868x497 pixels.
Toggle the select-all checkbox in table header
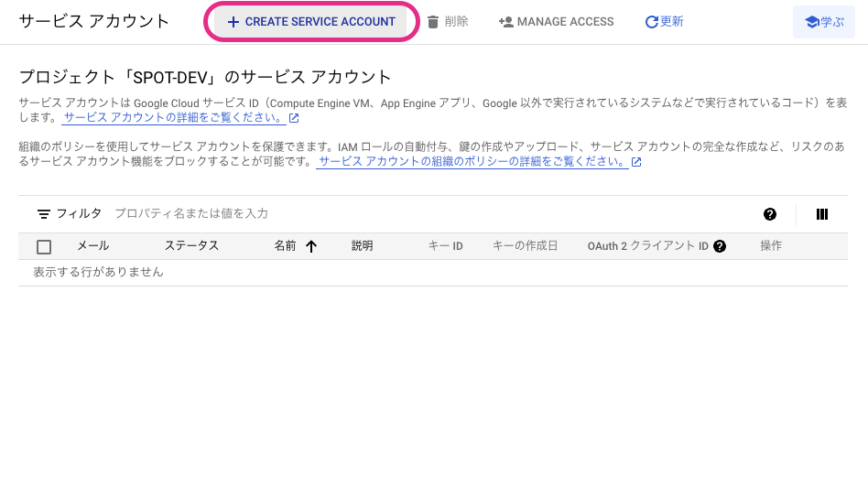point(44,246)
